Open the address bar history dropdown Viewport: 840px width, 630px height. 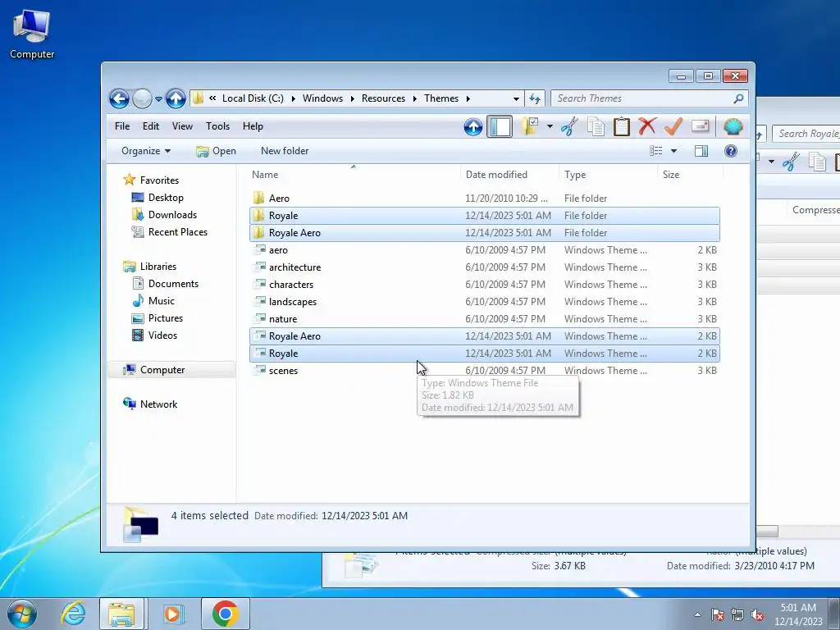tap(516, 99)
